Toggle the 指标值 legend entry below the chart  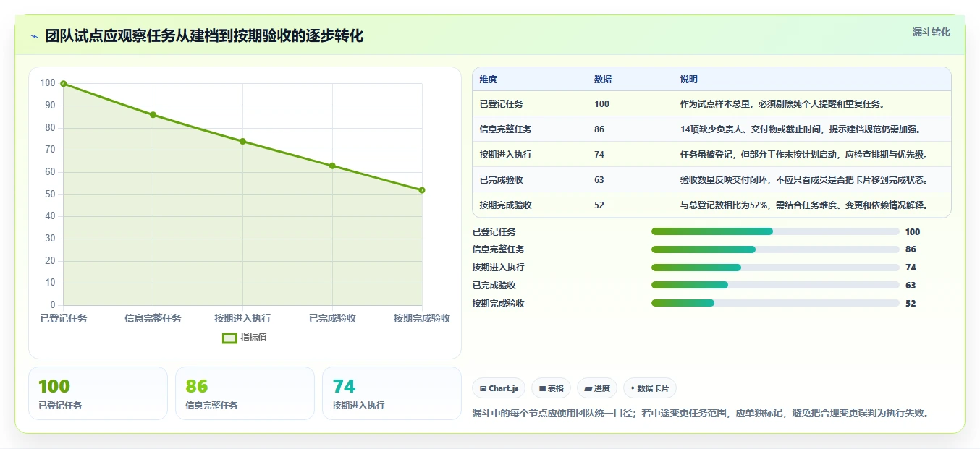pos(245,338)
